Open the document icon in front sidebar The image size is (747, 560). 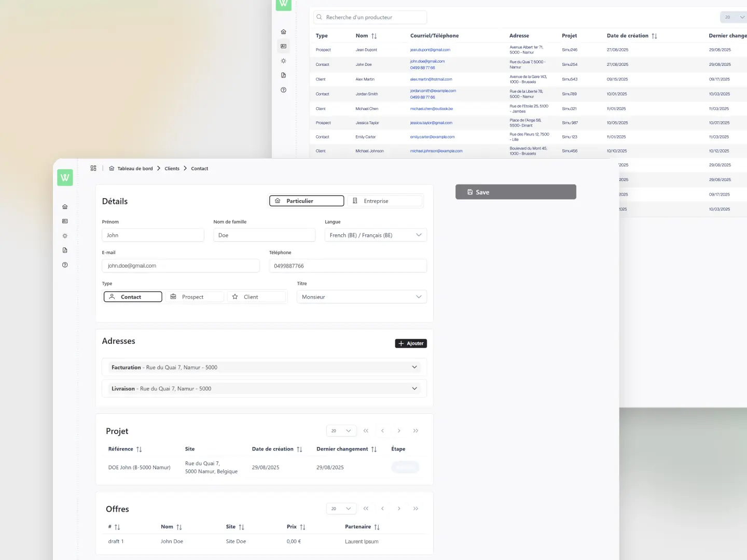[65, 250]
